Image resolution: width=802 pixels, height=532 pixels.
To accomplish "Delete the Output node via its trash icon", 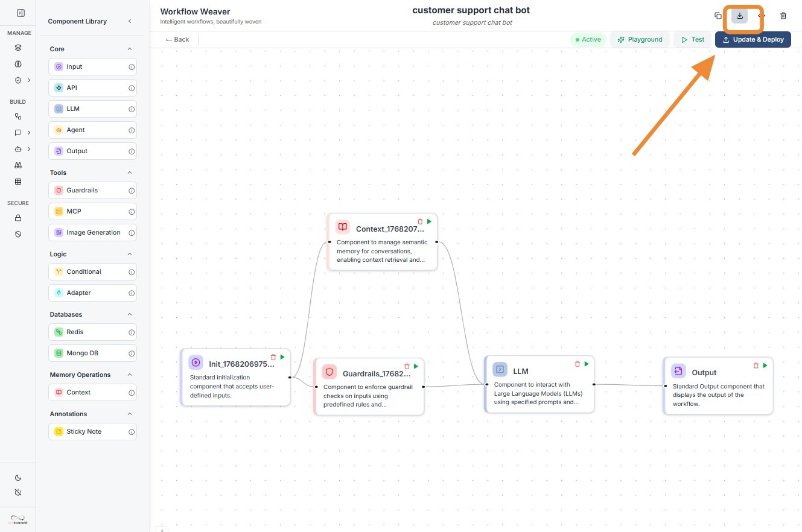I will click(x=756, y=366).
